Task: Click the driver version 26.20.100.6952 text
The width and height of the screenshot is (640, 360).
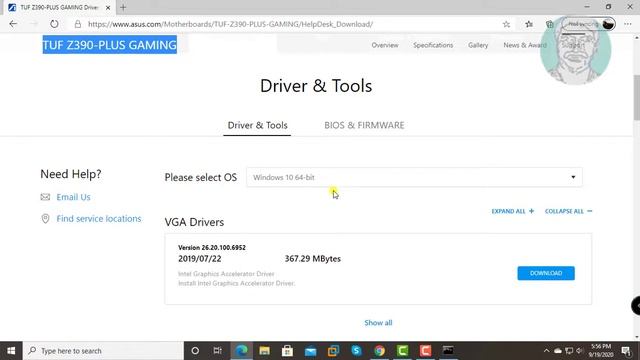Action: point(212,247)
